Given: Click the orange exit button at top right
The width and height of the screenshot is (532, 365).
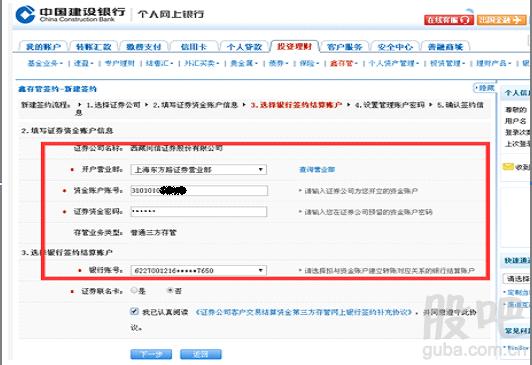Looking at the screenshot, I should [501, 20].
